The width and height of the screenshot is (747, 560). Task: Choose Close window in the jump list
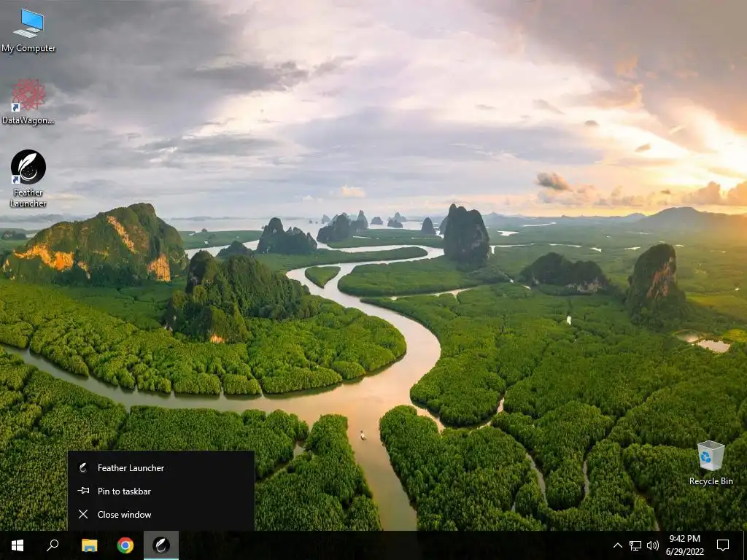(x=161, y=514)
